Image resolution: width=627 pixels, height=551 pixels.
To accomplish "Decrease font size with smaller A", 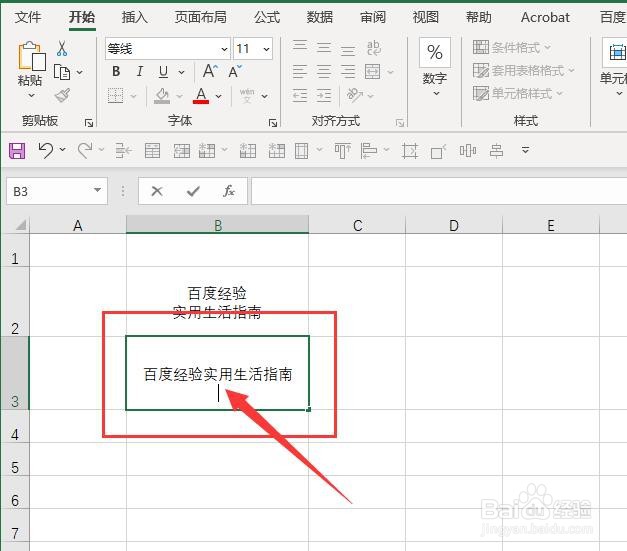I will point(235,72).
